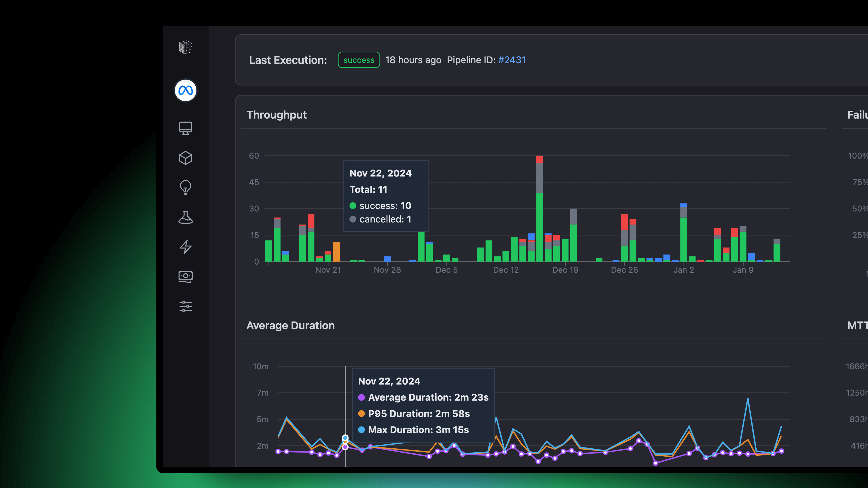Viewport: 868px width, 488px height.
Task: Click the tallest bar near Dec 16
Action: pyautogui.click(x=540, y=209)
